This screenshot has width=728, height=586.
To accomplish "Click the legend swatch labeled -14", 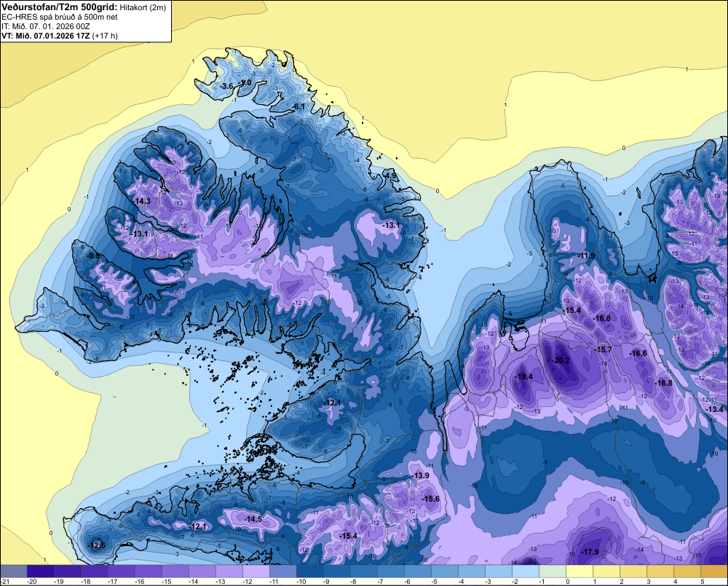I will tap(202, 571).
